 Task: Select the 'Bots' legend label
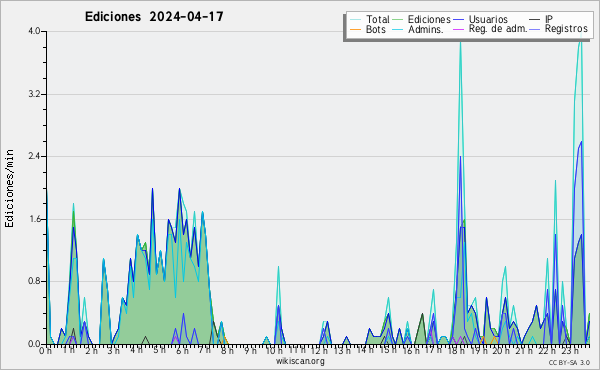[x=376, y=29]
